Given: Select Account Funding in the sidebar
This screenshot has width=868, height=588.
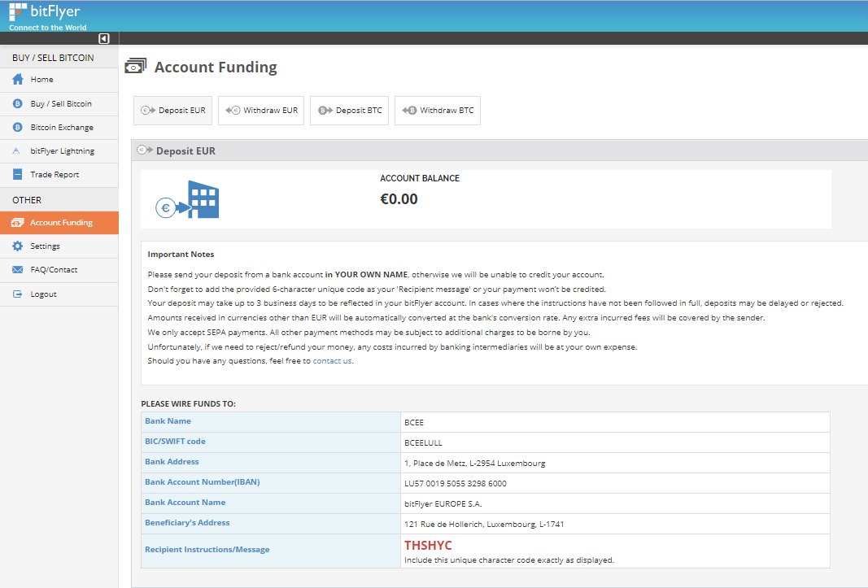Looking at the screenshot, I should [x=59, y=223].
